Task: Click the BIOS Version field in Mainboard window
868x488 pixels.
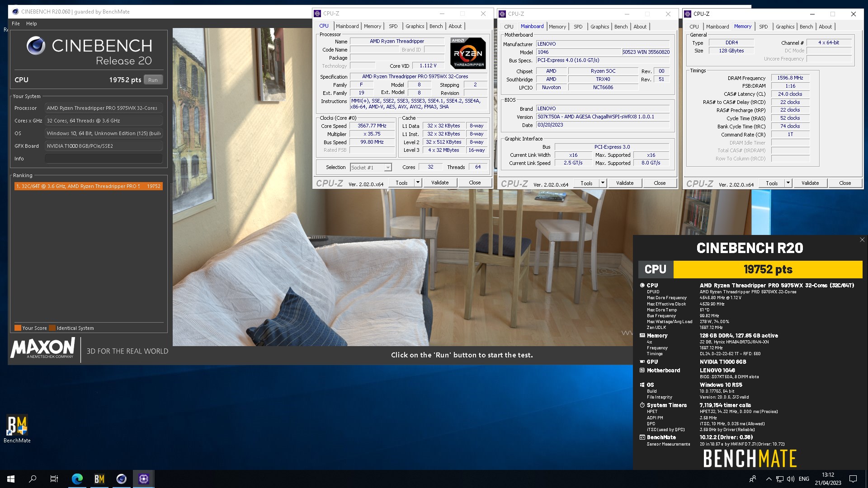Action: pos(603,117)
